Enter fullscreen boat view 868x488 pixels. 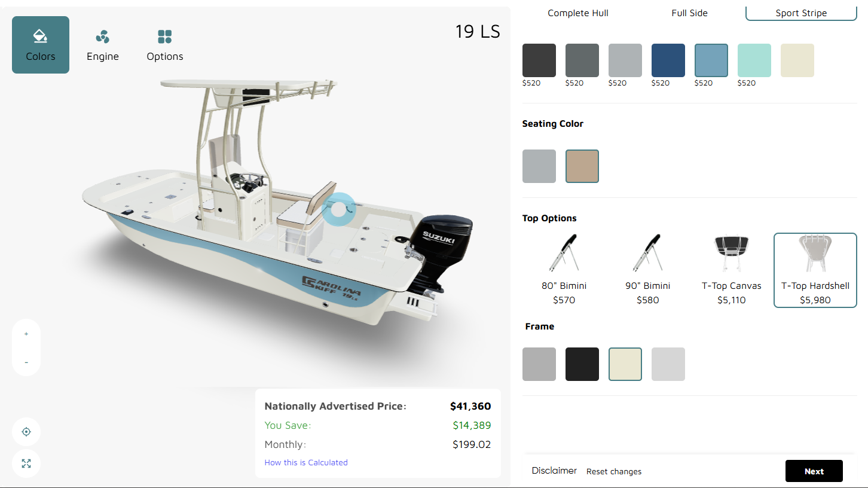click(x=26, y=463)
